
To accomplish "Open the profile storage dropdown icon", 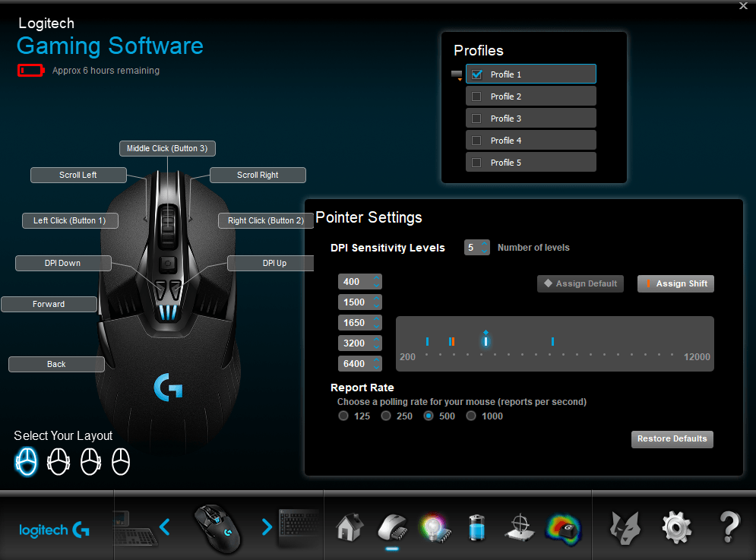I will [456, 75].
